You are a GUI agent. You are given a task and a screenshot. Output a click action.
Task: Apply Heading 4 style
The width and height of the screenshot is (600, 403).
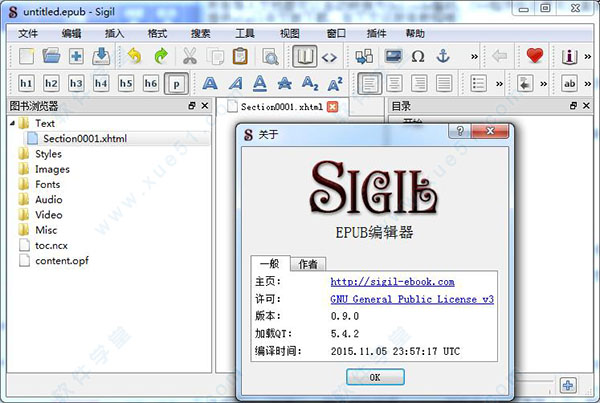point(101,83)
